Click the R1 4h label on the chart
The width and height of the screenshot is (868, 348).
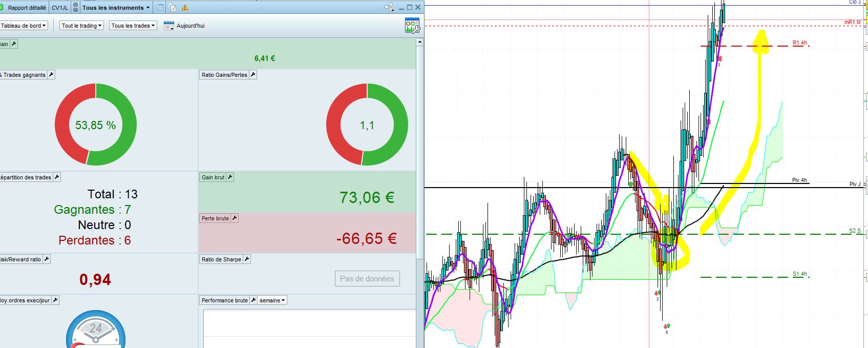800,43
